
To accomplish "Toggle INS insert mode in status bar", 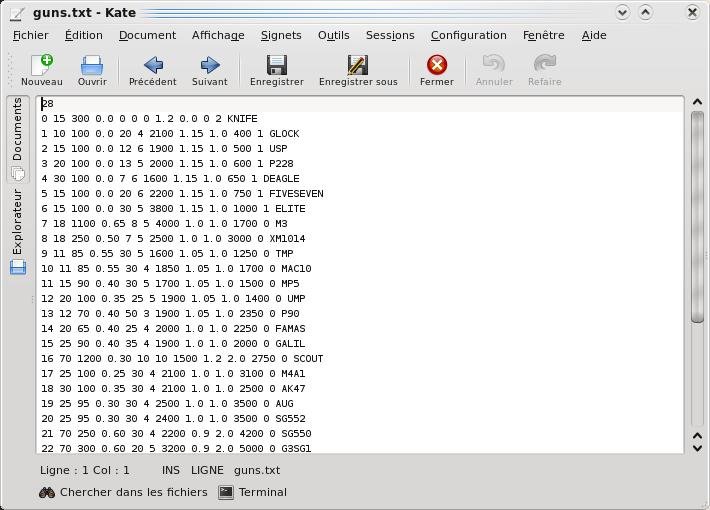I will (x=171, y=470).
